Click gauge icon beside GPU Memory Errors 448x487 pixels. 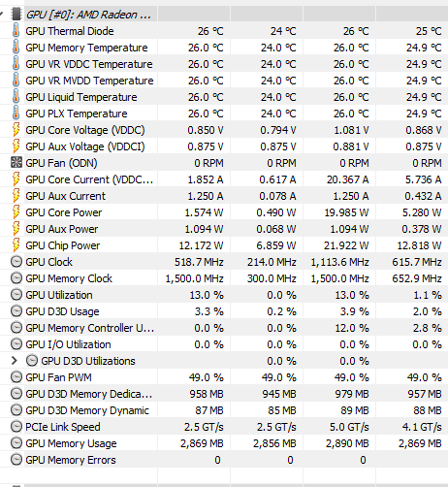tap(16, 460)
